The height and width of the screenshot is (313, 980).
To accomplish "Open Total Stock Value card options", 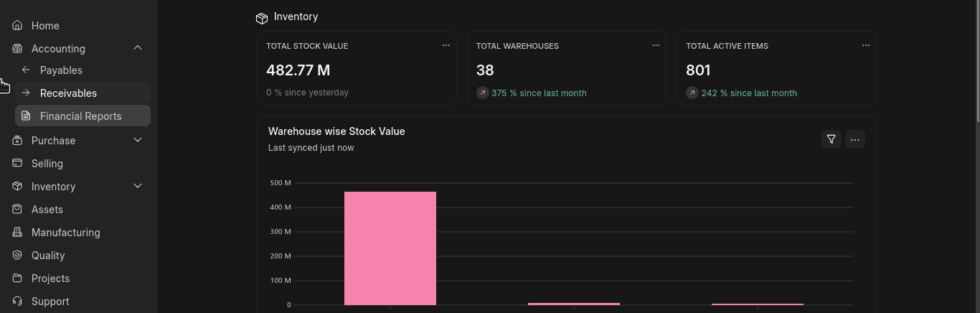I will (446, 45).
